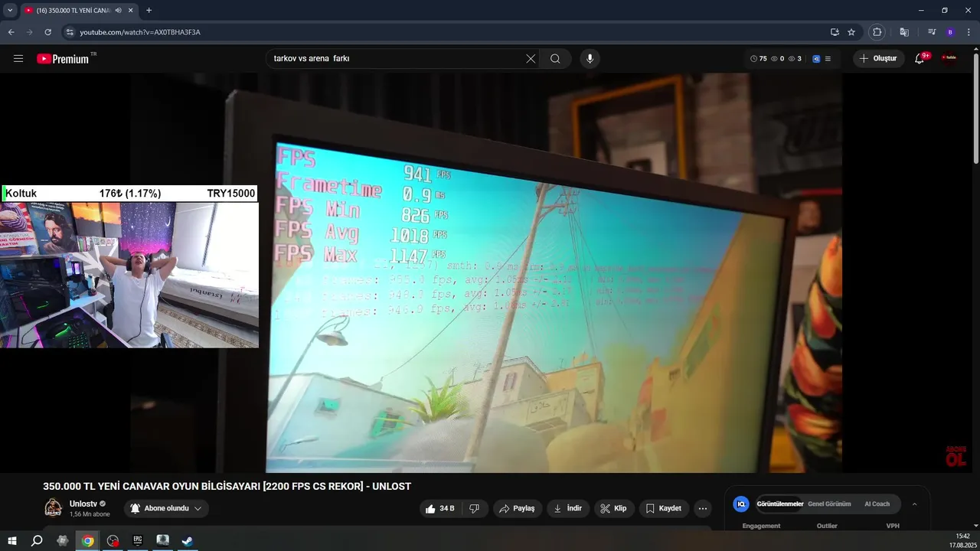Click the Outlier label in vidIQ panel
This screenshot has height=551, width=980.
(x=827, y=526)
